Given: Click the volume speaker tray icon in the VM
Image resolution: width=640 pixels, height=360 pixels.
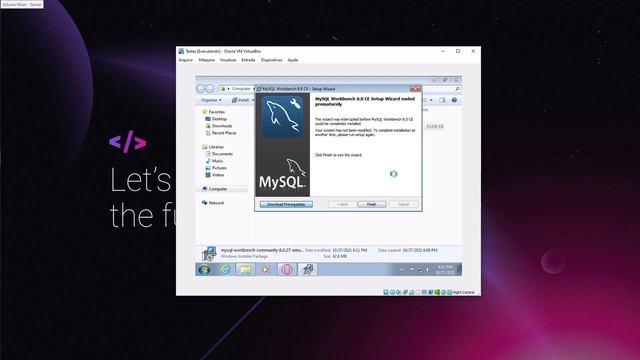Looking at the screenshot, I should [x=427, y=269].
